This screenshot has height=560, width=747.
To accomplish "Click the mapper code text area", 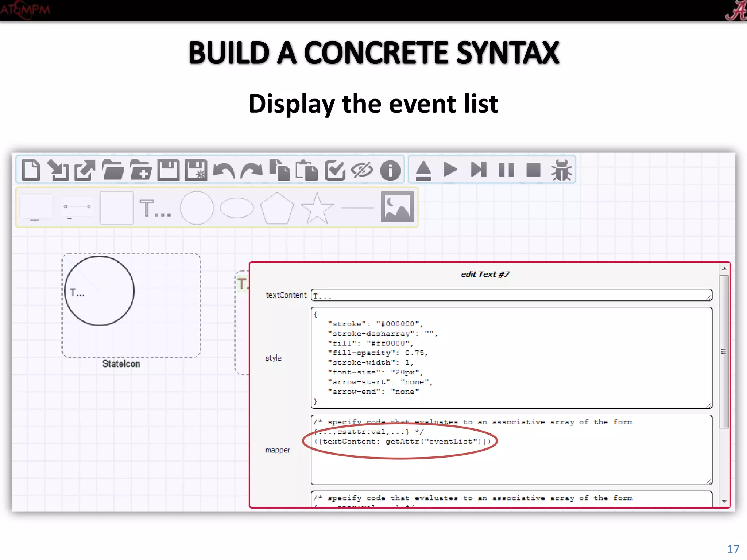I will tap(511, 450).
